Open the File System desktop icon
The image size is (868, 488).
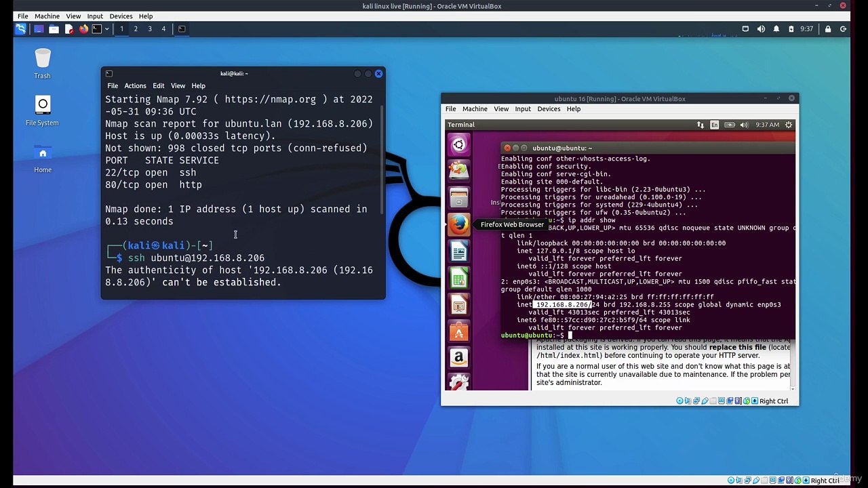click(42, 111)
